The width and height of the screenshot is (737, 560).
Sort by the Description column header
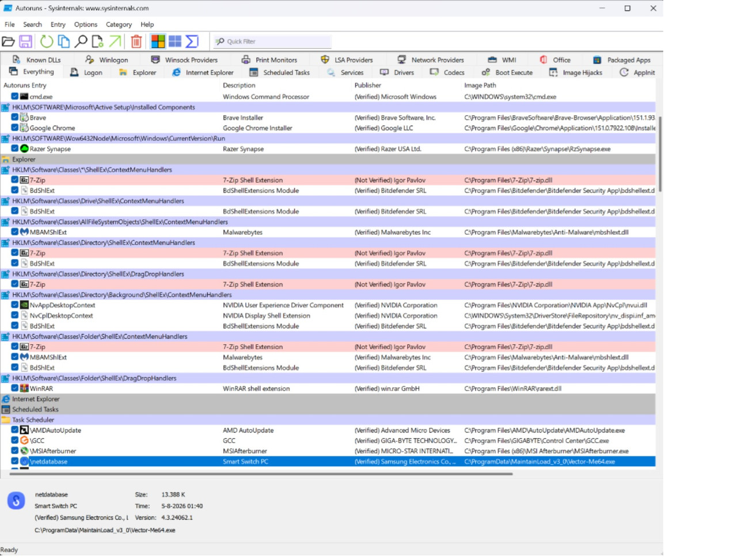pyautogui.click(x=286, y=85)
